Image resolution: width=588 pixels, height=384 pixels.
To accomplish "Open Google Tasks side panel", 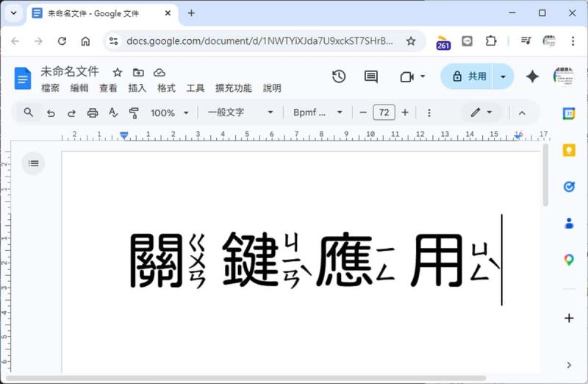I will coord(569,187).
